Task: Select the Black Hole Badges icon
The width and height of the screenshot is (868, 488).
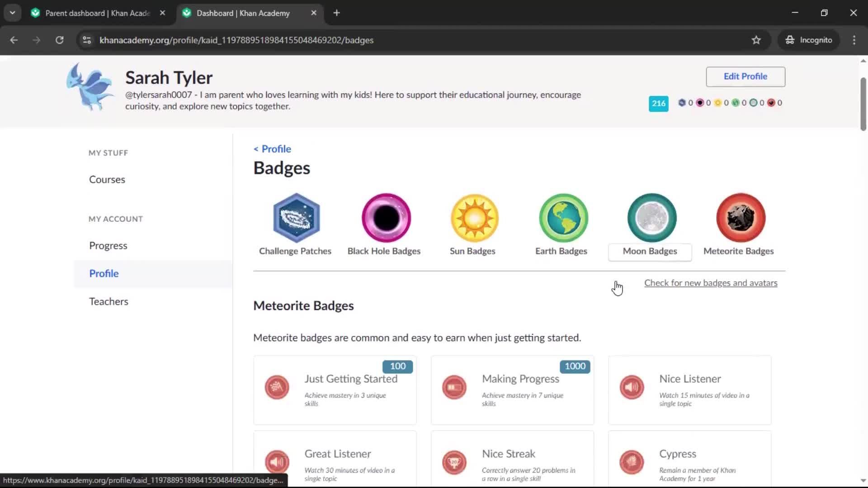Action: coord(386,218)
